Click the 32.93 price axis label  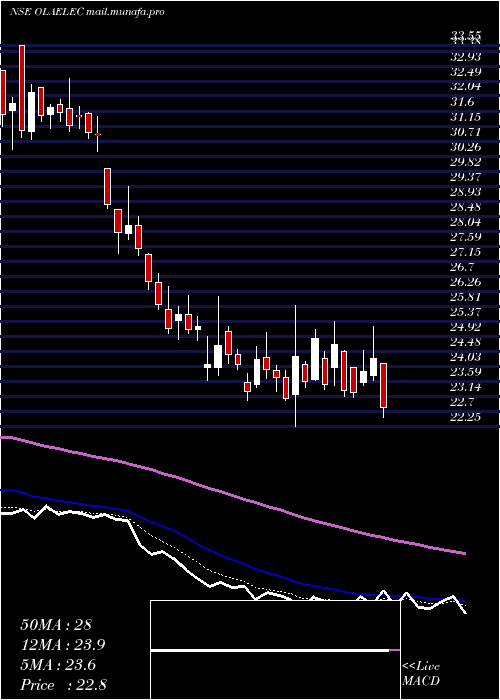point(466,57)
